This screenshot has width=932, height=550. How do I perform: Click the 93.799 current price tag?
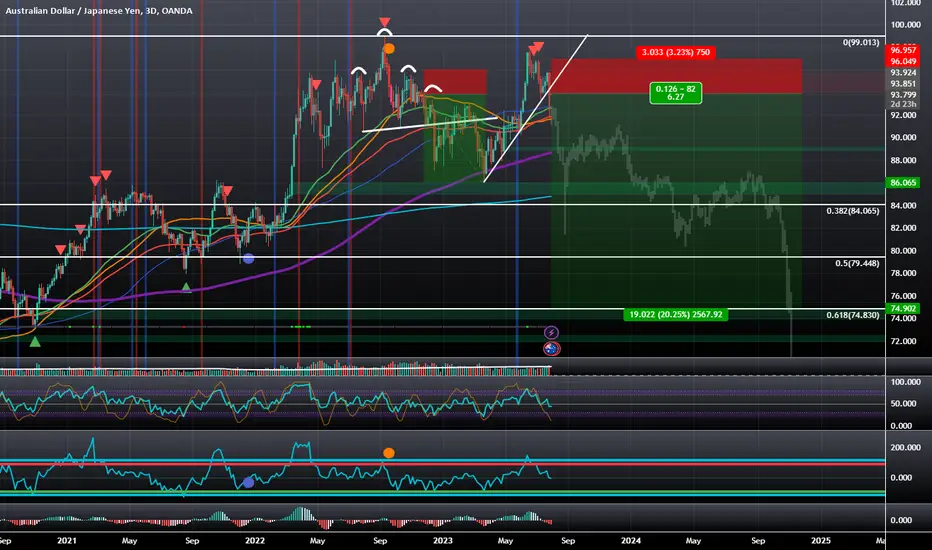pos(903,95)
